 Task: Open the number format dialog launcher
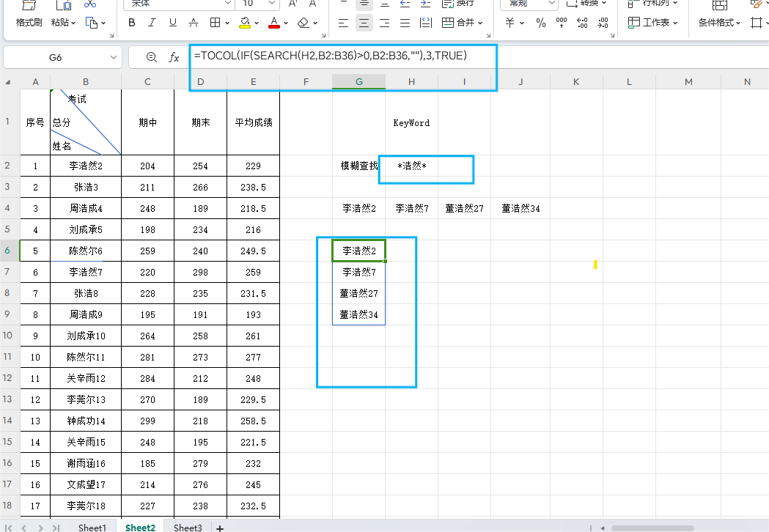pyautogui.click(x=613, y=35)
